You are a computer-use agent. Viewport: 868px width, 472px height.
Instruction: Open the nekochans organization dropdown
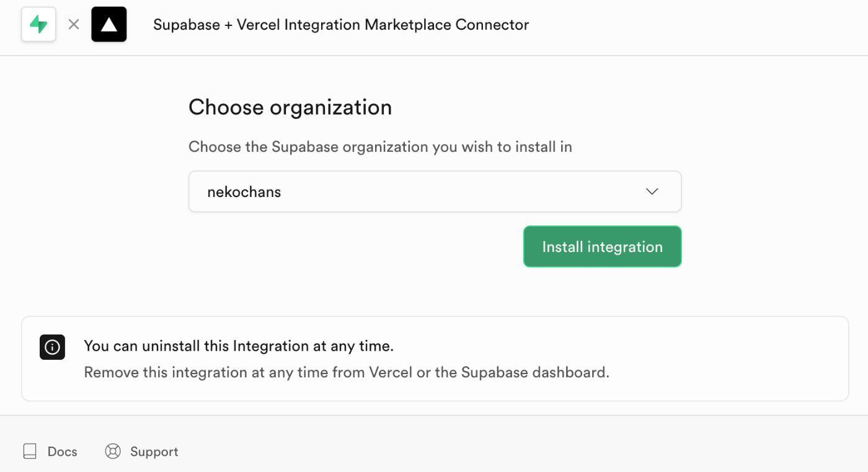click(x=435, y=192)
